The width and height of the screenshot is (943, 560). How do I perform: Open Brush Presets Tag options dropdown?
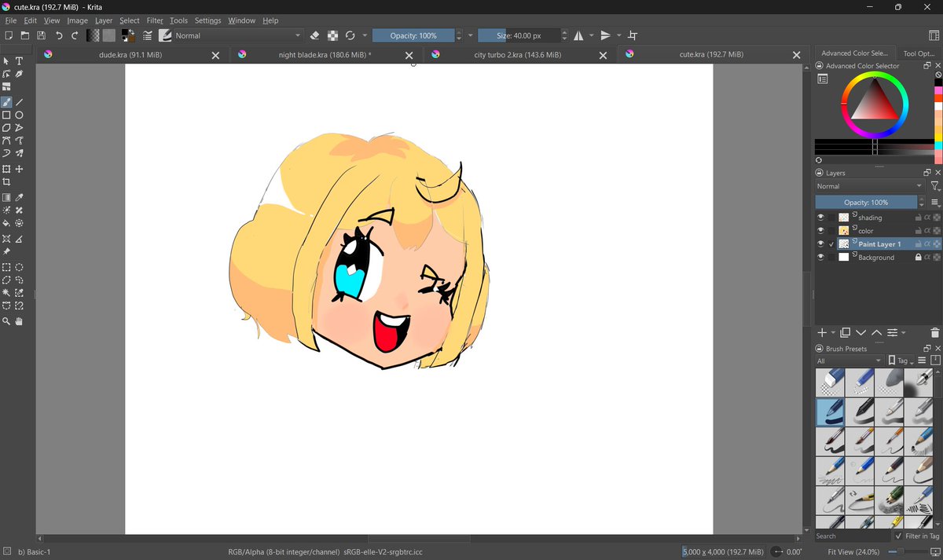901,361
